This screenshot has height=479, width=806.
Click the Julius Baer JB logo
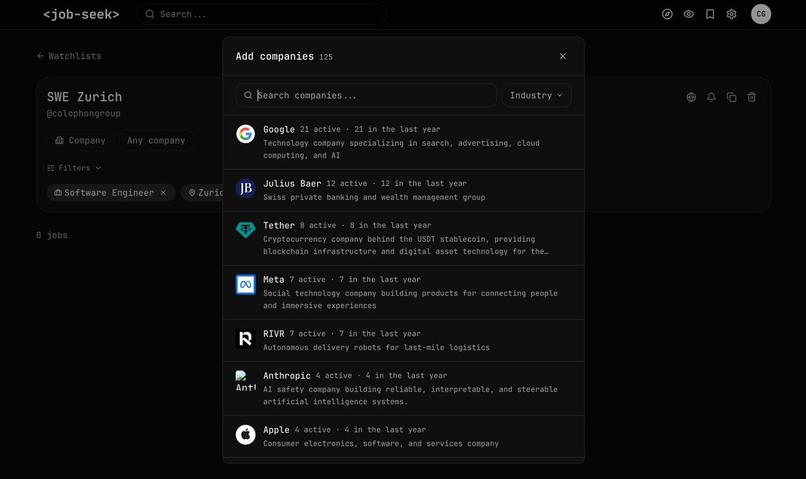[x=245, y=188]
